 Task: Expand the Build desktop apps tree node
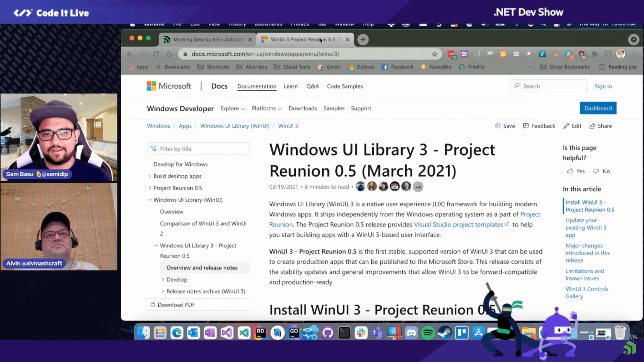click(x=150, y=176)
